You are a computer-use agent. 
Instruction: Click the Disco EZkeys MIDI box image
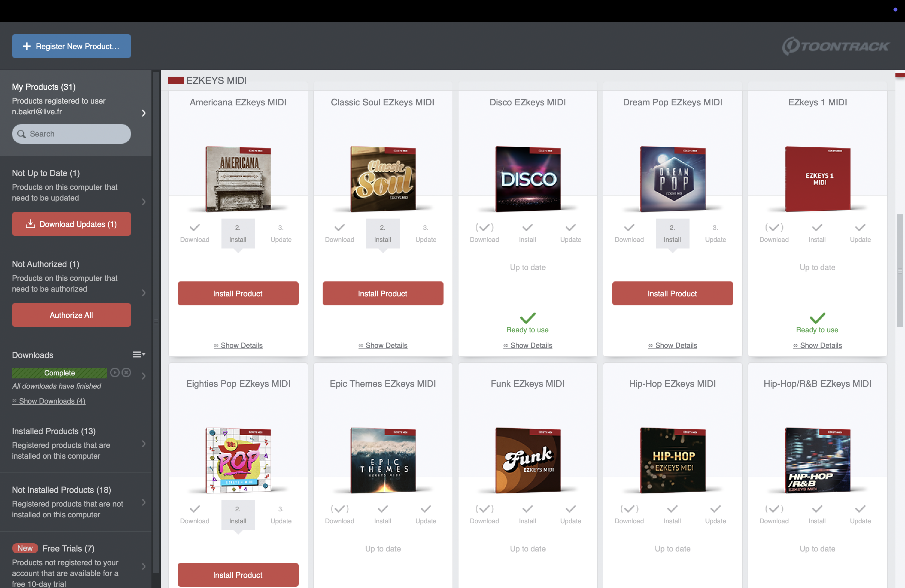528,179
